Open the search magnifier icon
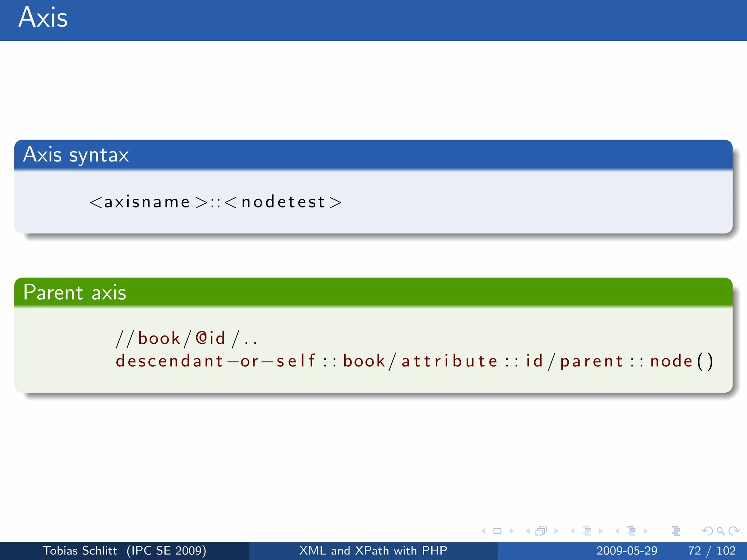 point(720,531)
